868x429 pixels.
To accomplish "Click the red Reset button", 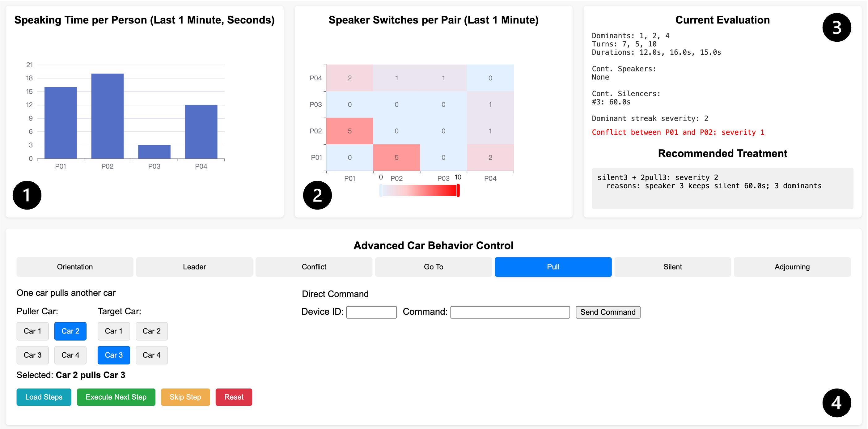I will 234,397.
